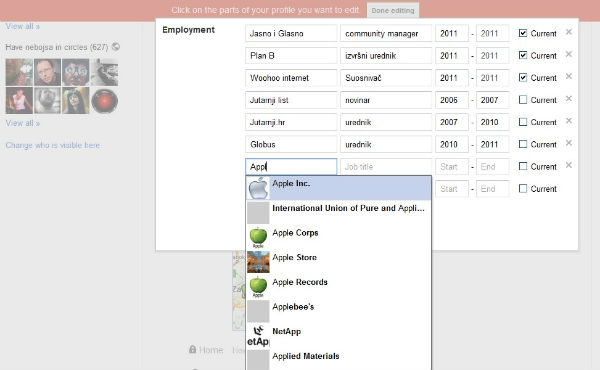This screenshot has height=370, width=600.
Task: Edit the Woohoo internet employer field
Action: pyautogui.click(x=291, y=78)
